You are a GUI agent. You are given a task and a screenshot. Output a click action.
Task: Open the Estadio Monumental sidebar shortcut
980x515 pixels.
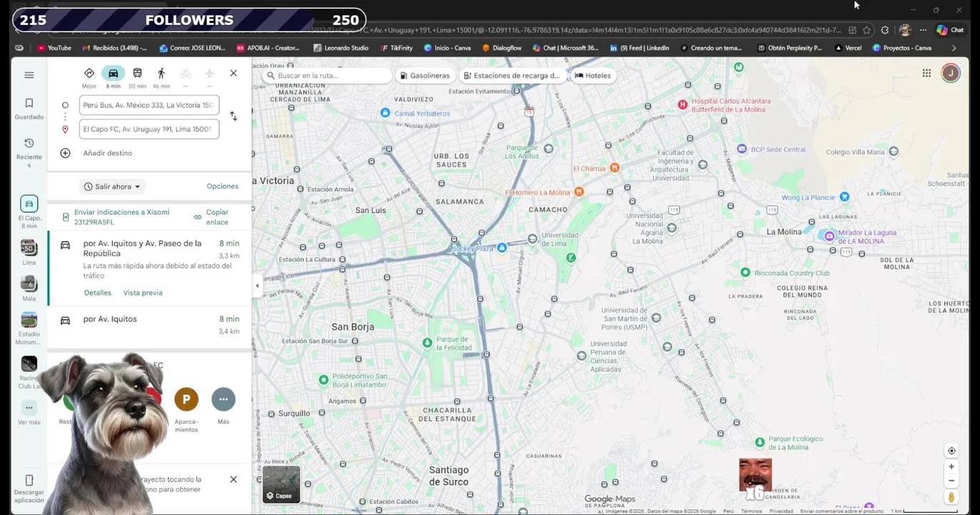(29, 329)
